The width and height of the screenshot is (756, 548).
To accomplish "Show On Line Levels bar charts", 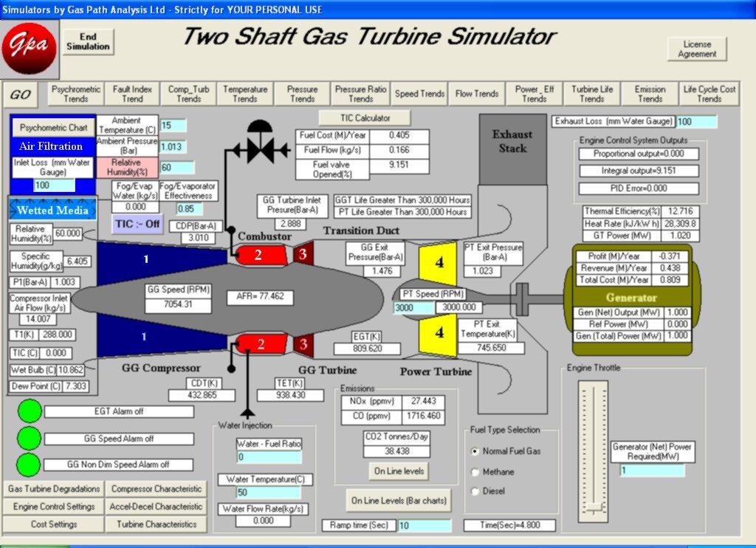I will pos(399,501).
